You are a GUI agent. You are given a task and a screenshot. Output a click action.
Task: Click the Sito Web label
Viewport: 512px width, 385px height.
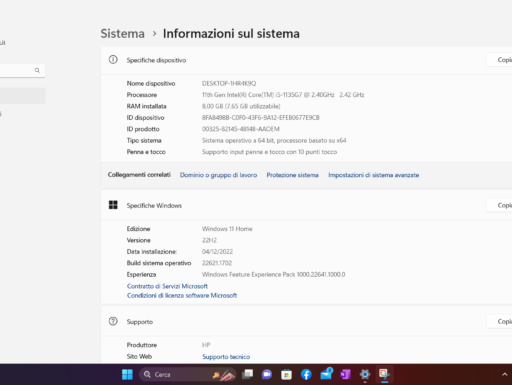pyautogui.click(x=139, y=356)
